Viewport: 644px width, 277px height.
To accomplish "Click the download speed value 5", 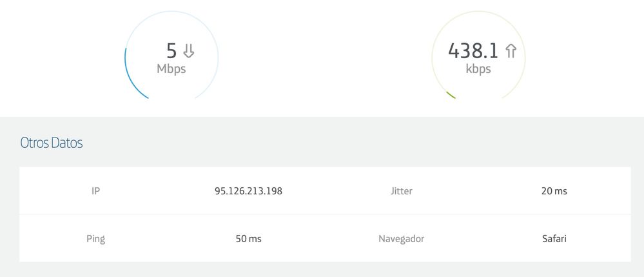I will pos(171,50).
